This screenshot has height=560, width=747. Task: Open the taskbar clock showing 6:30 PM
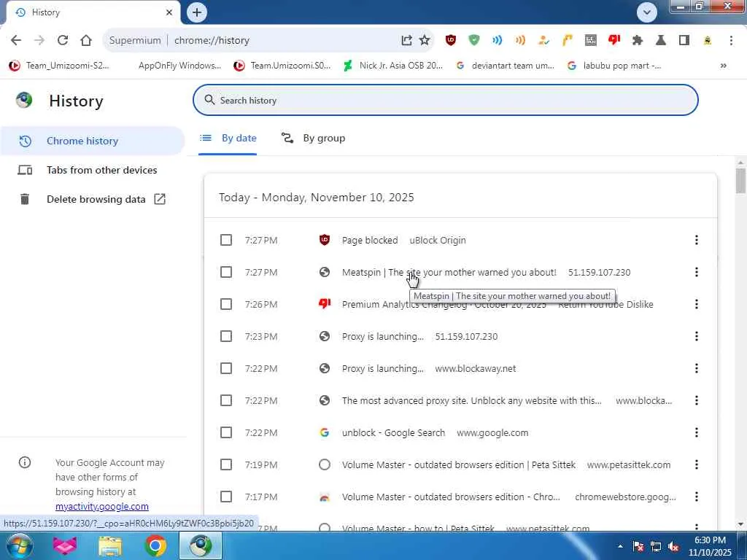coord(710,546)
